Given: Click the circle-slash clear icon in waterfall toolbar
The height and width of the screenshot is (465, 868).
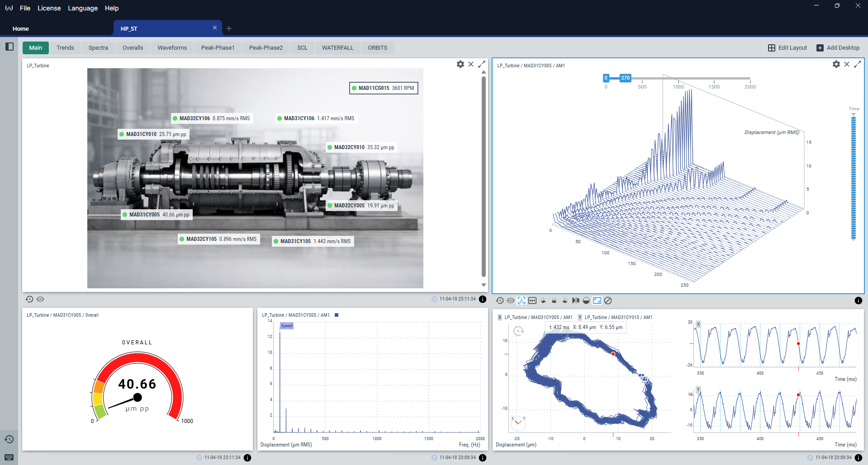Looking at the screenshot, I should click(x=608, y=301).
